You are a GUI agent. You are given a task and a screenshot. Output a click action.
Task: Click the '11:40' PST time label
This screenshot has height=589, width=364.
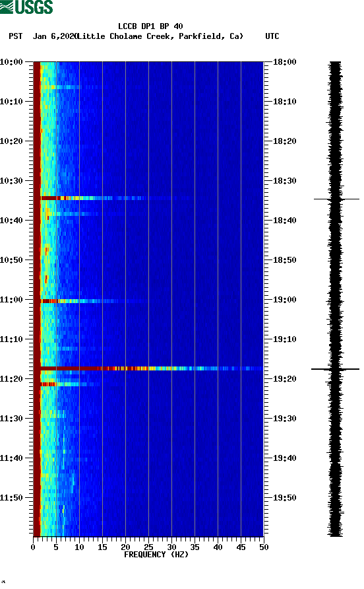coord(12,458)
